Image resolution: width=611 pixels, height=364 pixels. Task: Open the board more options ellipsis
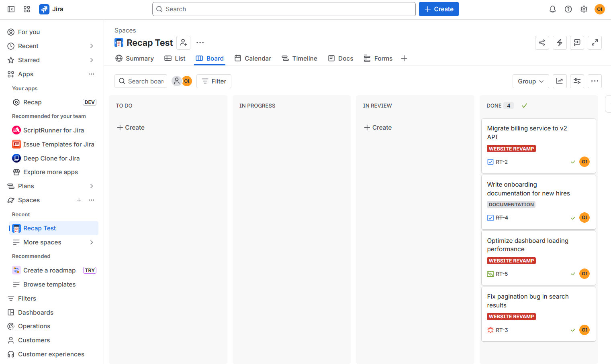(x=595, y=81)
